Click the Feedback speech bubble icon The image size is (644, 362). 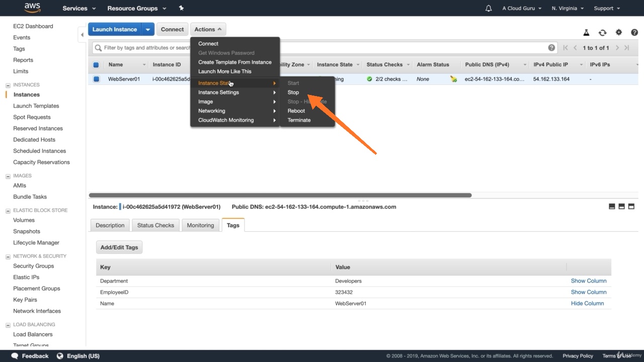pos(15,355)
